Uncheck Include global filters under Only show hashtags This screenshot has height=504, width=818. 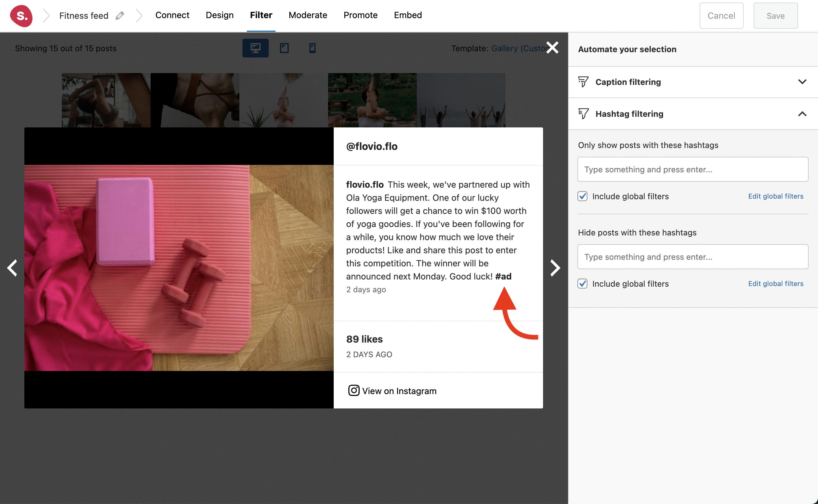(582, 196)
